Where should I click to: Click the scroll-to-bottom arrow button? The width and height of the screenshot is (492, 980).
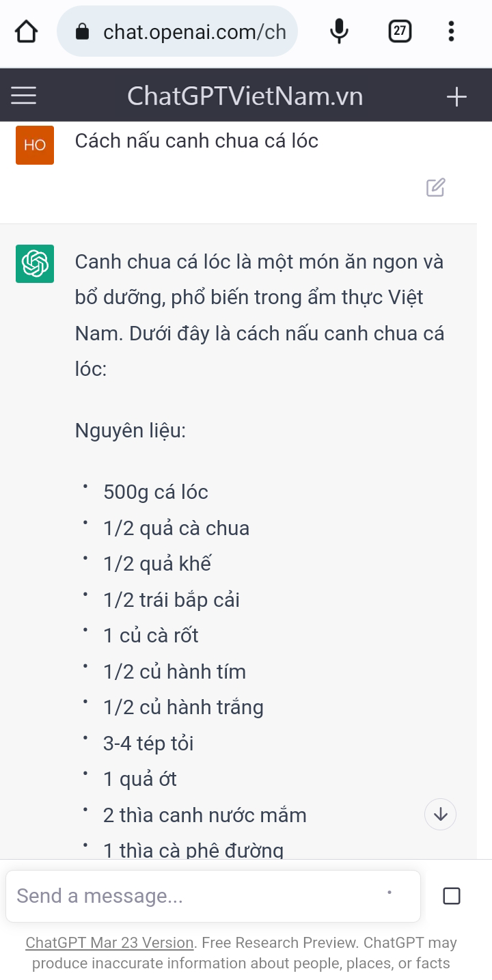[441, 814]
